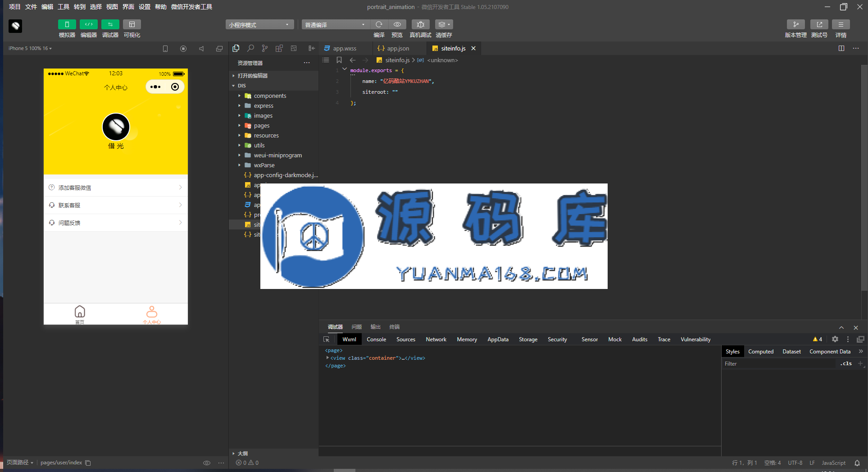Screen dimensions: 868x472
Task: Collapse the DIS project root
Action: click(x=273, y=86)
